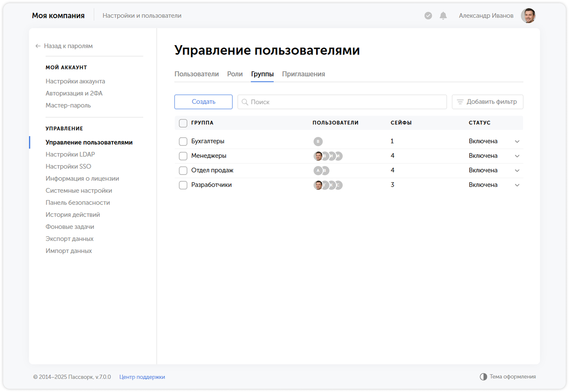Expand the status dropdown for Бухгалтеры
Viewport: 569px width, 392px height.
point(517,141)
